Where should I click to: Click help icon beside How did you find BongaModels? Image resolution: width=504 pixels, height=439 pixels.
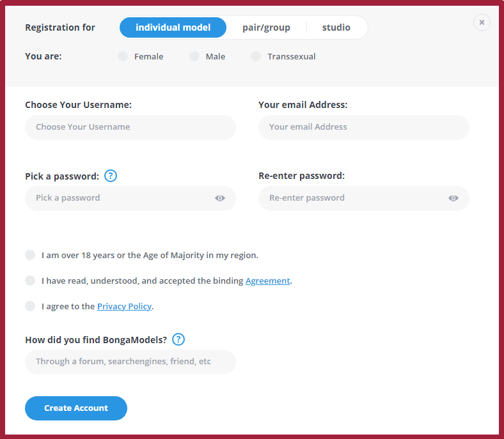pyautogui.click(x=178, y=339)
